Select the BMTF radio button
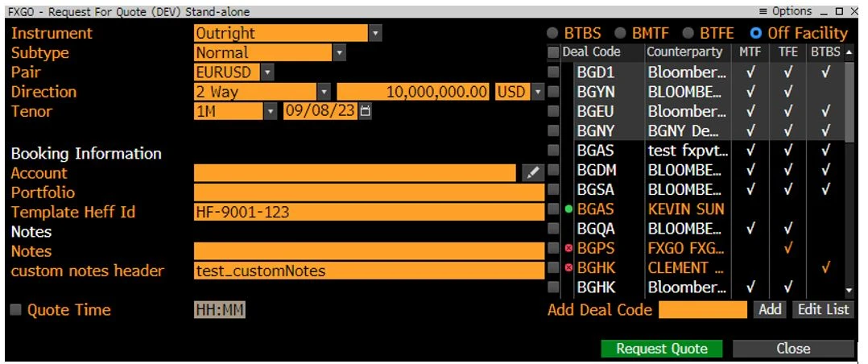 (620, 33)
